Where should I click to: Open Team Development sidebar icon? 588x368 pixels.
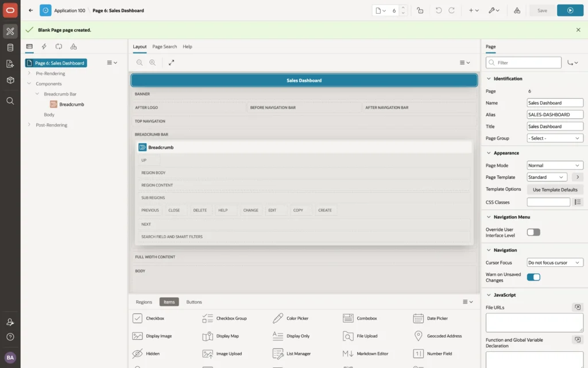coord(10,64)
